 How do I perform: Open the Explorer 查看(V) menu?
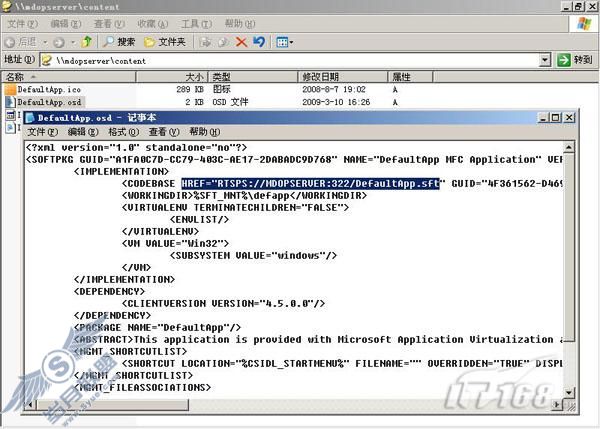click(109, 24)
